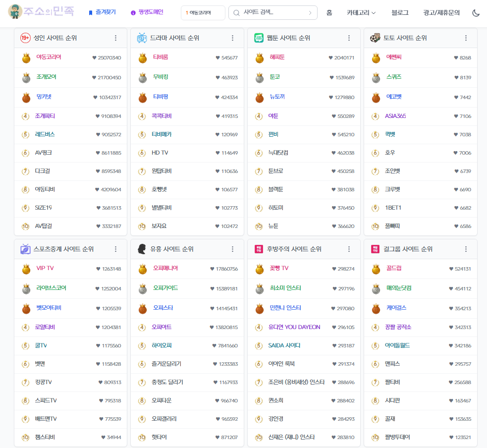Click the magnifier icon in search box

click(x=236, y=13)
